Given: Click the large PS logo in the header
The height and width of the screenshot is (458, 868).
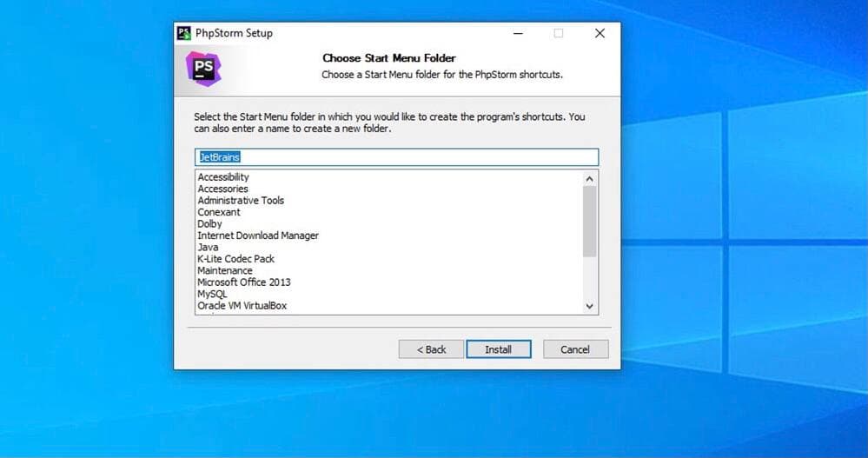Looking at the screenshot, I should pyautogui.click(x=203, y=69).
